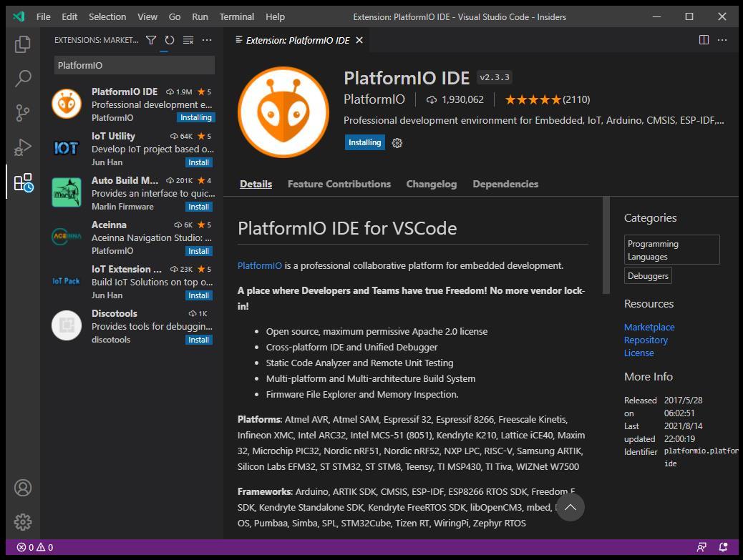Click the Debuggers category tag
This screenshot has width=743, height=560.
point(649,276)
